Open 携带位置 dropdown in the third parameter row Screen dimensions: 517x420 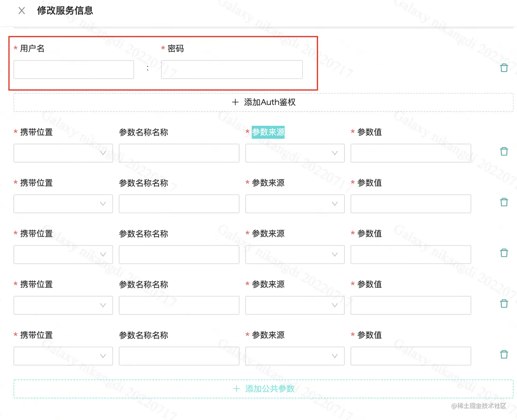click(63, 255)
